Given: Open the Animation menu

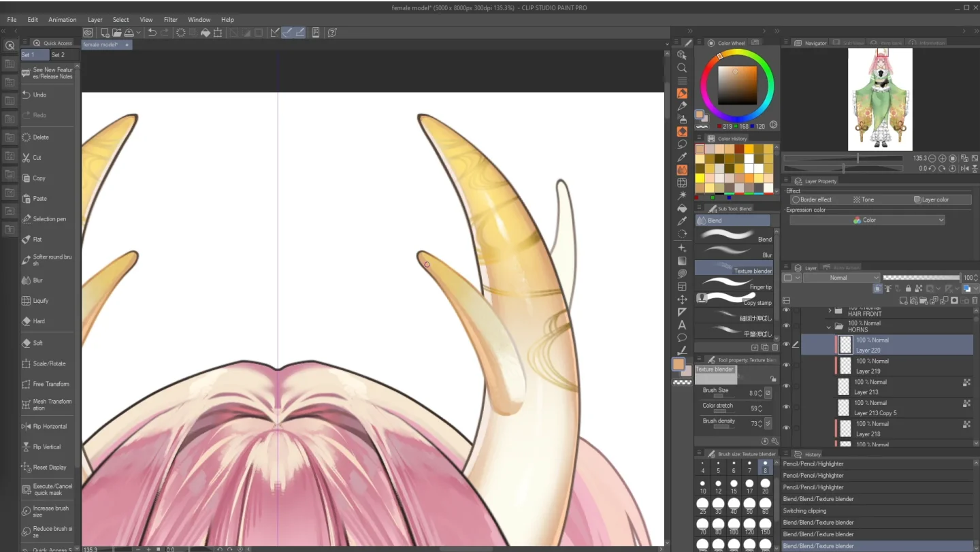Looking at the screenshot, I should tap(63, 20).
